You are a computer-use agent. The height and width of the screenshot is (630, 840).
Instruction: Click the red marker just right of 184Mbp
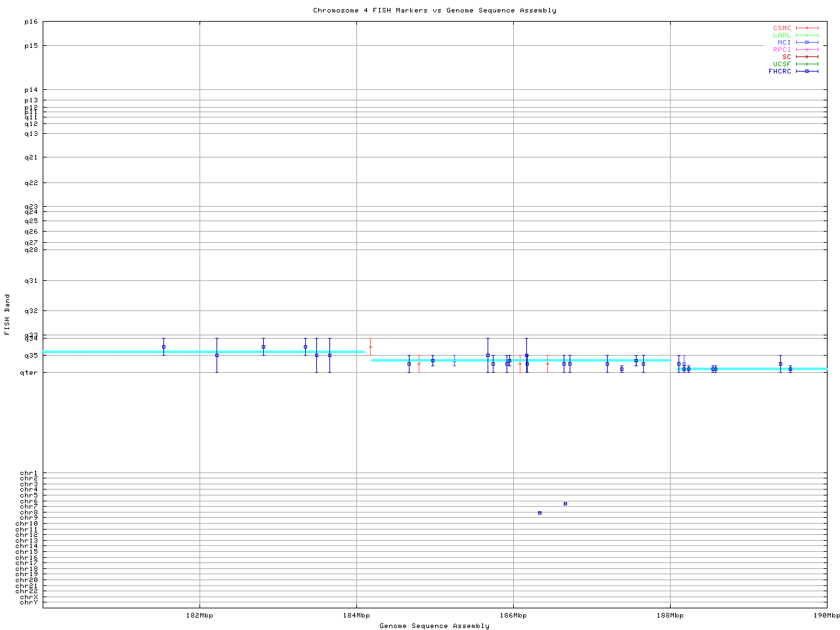pyautogui.click(x=370, y=346)
